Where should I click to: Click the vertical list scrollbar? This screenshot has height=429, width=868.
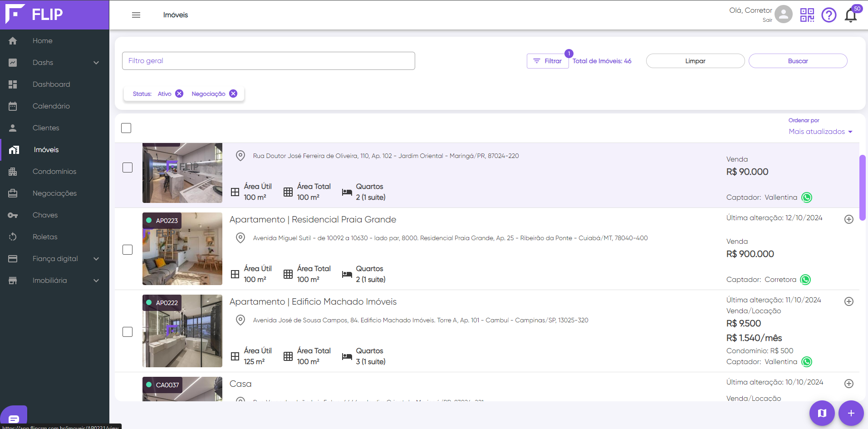863,187
